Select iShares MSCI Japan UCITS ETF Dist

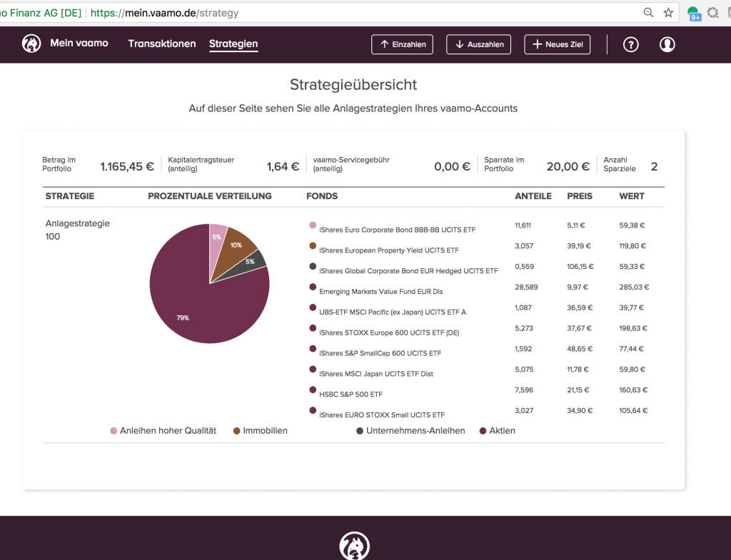tap(376, 373)
